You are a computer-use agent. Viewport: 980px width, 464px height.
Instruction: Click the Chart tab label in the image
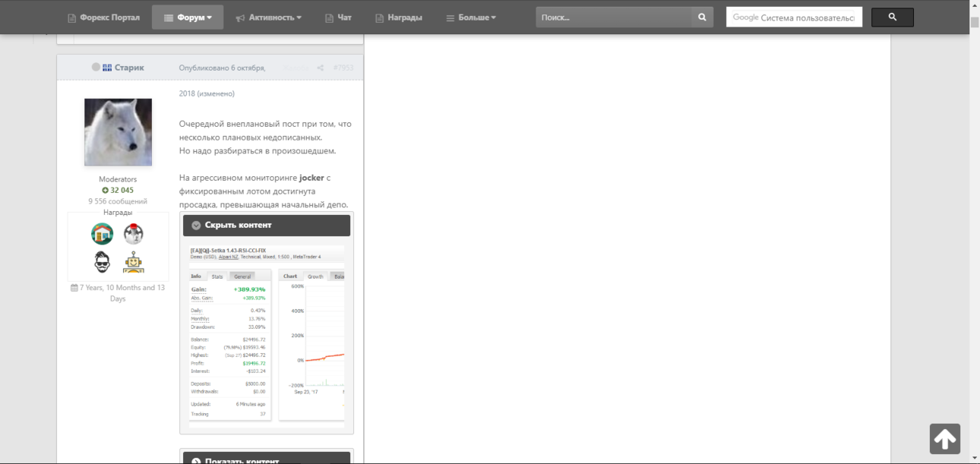coord(290,276)
